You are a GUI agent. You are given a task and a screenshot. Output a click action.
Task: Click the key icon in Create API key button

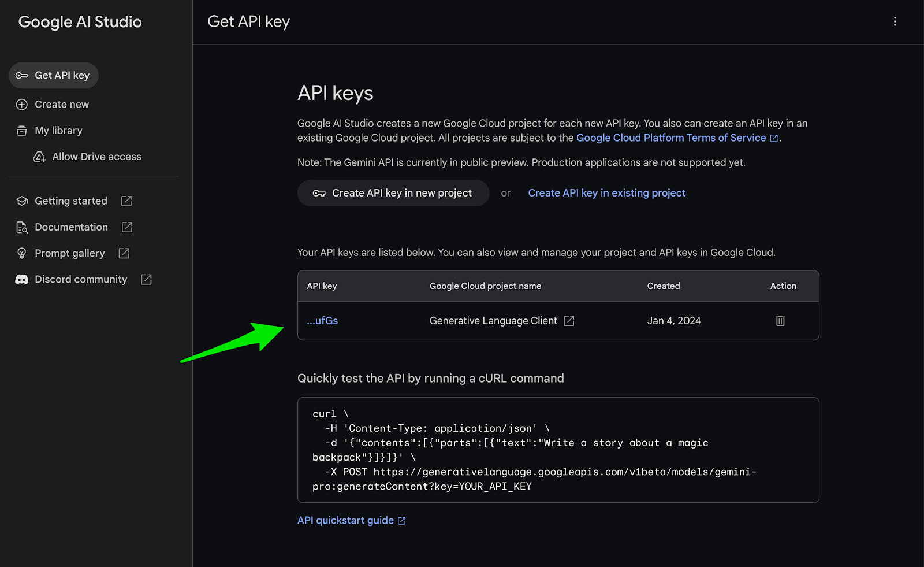[319, 193]
